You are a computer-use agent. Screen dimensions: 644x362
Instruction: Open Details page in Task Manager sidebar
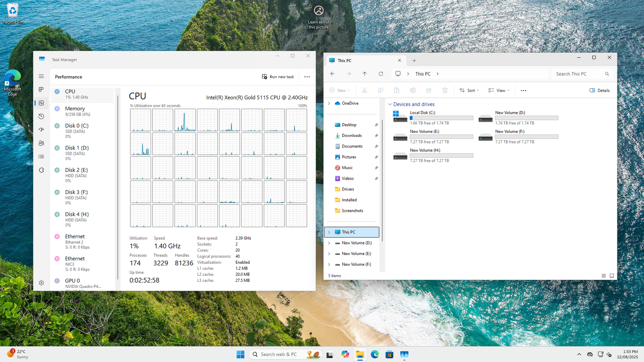click(41, 157)
